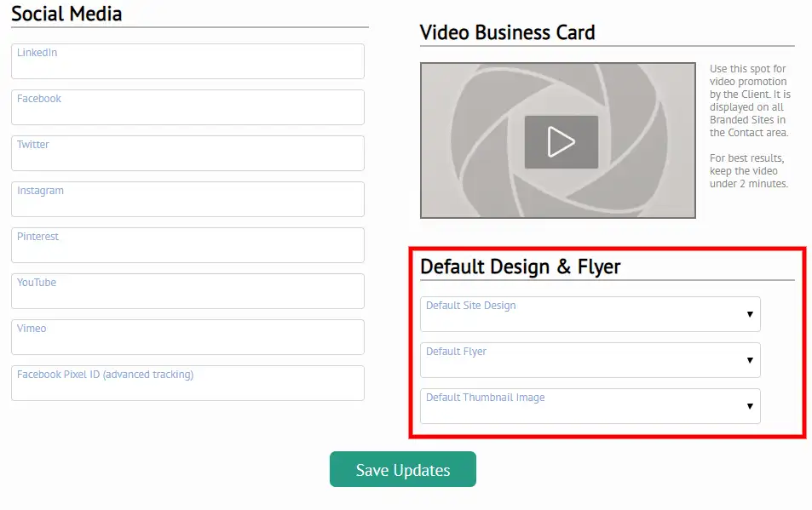Screen dimensions: 812x510
Task: Click the Save Updates button
Action: click(x=402, y=470)
